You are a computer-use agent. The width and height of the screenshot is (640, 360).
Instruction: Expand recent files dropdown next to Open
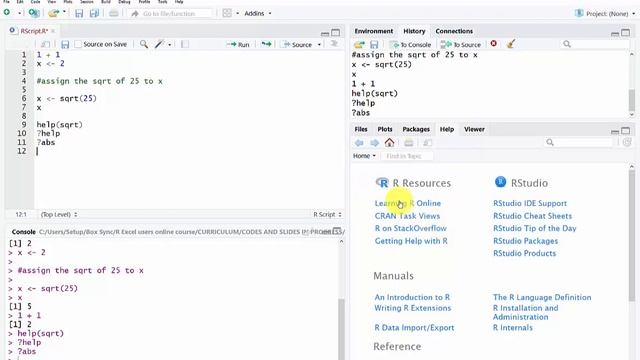(x=64, y=12)
